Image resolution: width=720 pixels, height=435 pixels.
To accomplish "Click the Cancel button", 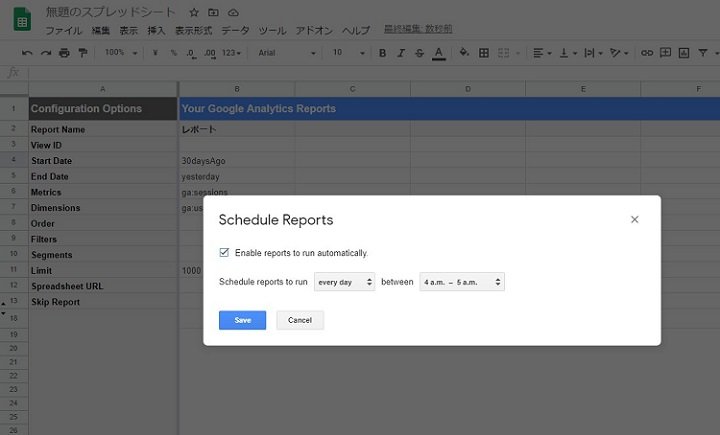I will pos(300,320).
